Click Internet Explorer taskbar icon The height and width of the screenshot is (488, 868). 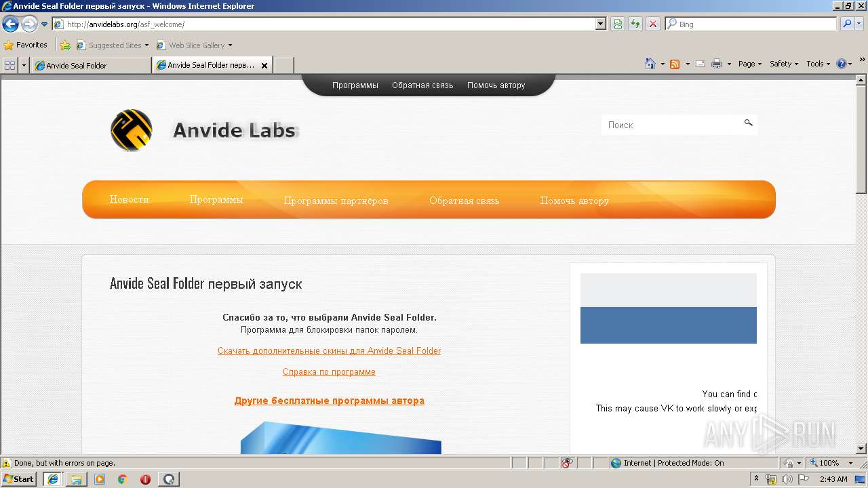tap(53, 479)
